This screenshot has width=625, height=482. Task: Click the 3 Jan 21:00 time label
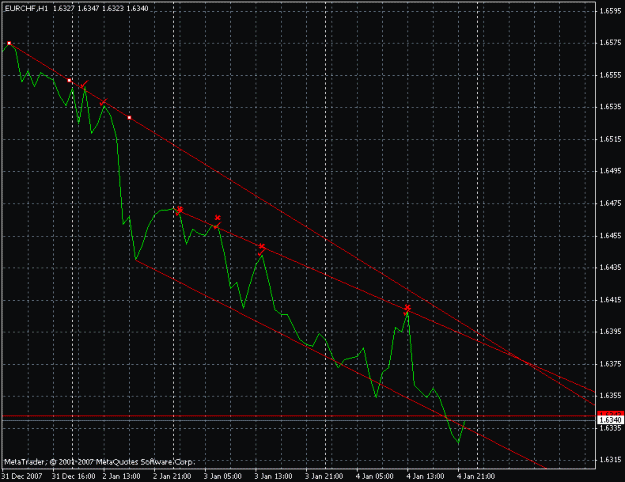click(324, 476)
